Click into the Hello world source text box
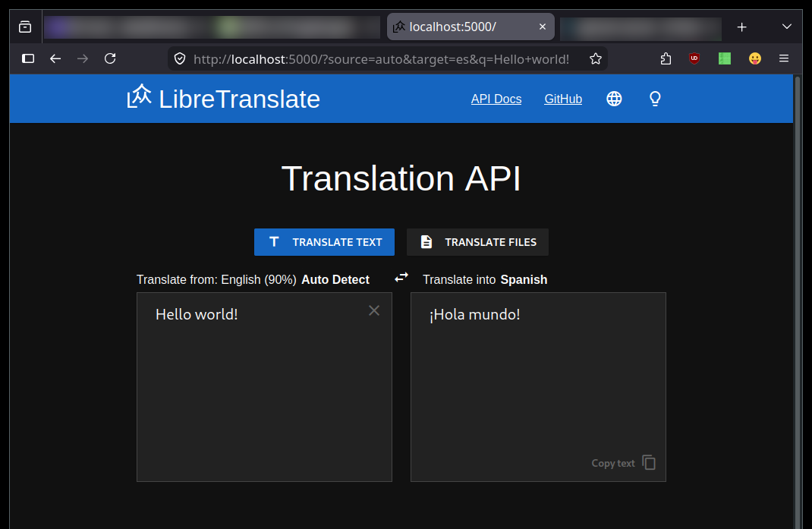 coord(264,387)
